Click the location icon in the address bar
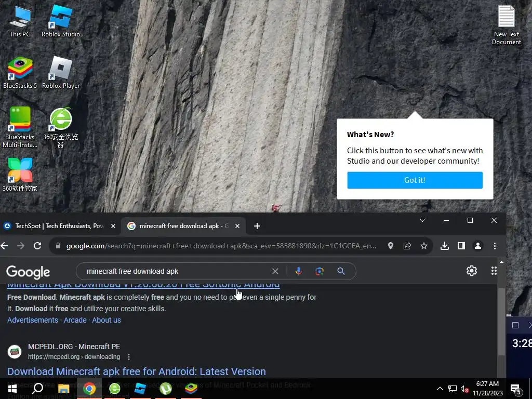The height and width of the screenshot is (399, 532). tap(391, 246)
